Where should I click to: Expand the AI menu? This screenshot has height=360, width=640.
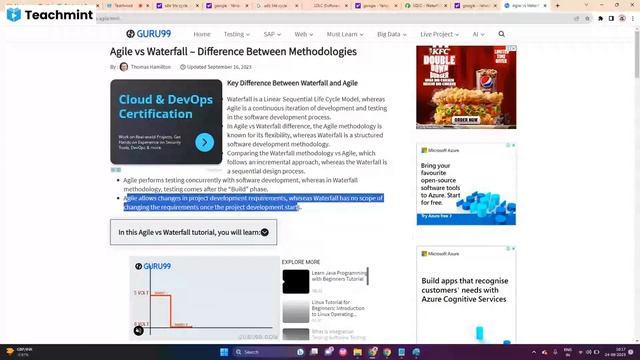point(478,34)
